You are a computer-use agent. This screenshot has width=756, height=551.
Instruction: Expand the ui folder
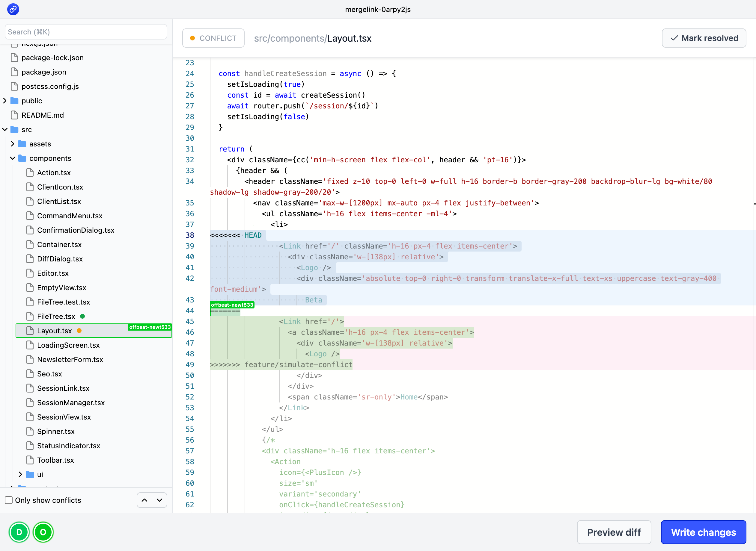(x=20, y=474)
